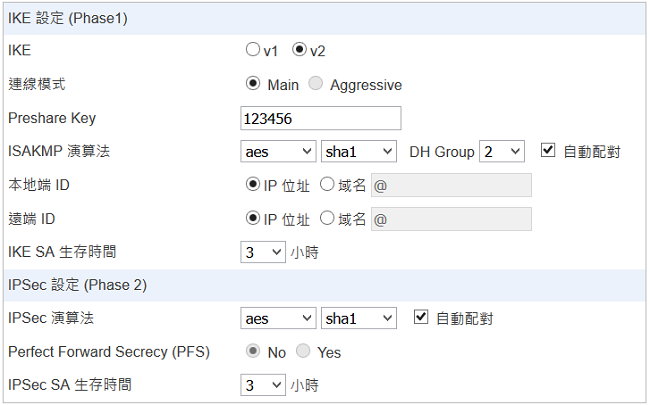Open IPSec SA 生存時間 hours dropdown
The image size is (650, 405).
point(264,384)
